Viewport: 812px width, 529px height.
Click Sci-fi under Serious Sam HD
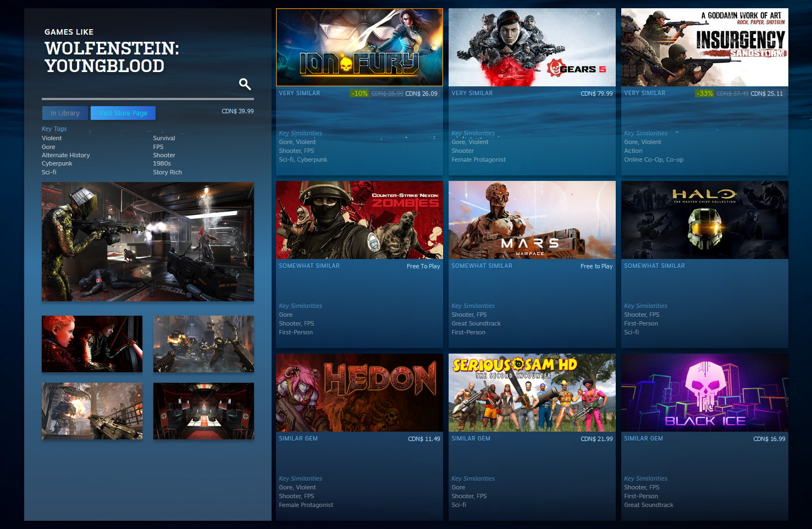tap(459, 505)
